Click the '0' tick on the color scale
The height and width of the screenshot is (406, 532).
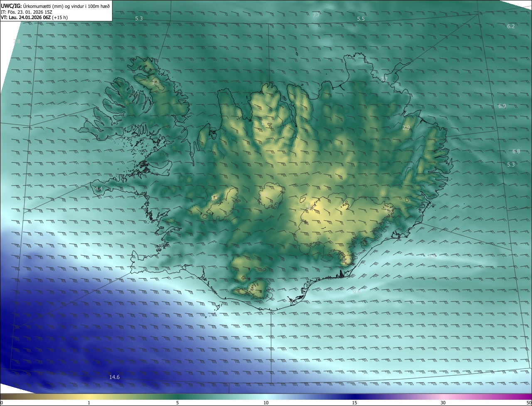tap(2, 403)
